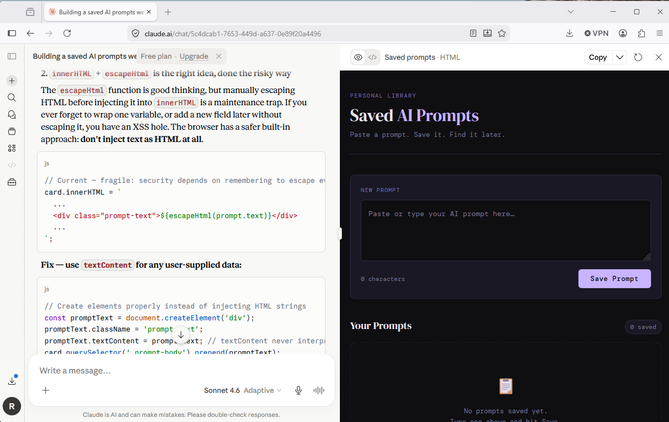Click the VPN button in toolbar
This screenshot has height=422, width=669.
point(596,33)
